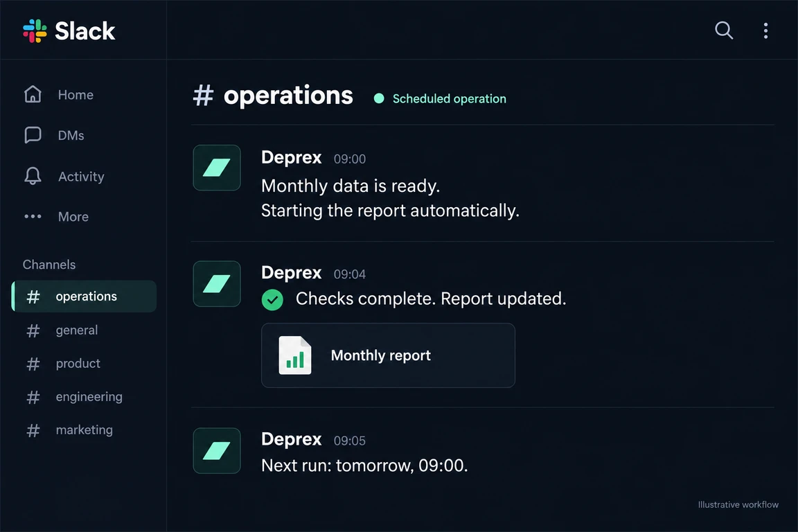Click the DMs speech bubble icon
The image size is (798, 532).
click(x=33, y=135)
